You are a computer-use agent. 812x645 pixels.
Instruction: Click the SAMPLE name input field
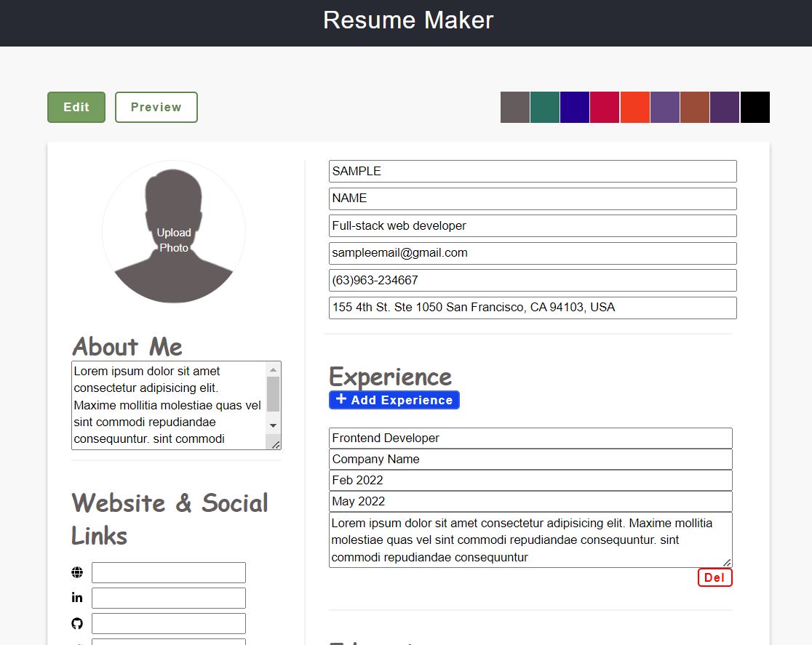(532, 171)
